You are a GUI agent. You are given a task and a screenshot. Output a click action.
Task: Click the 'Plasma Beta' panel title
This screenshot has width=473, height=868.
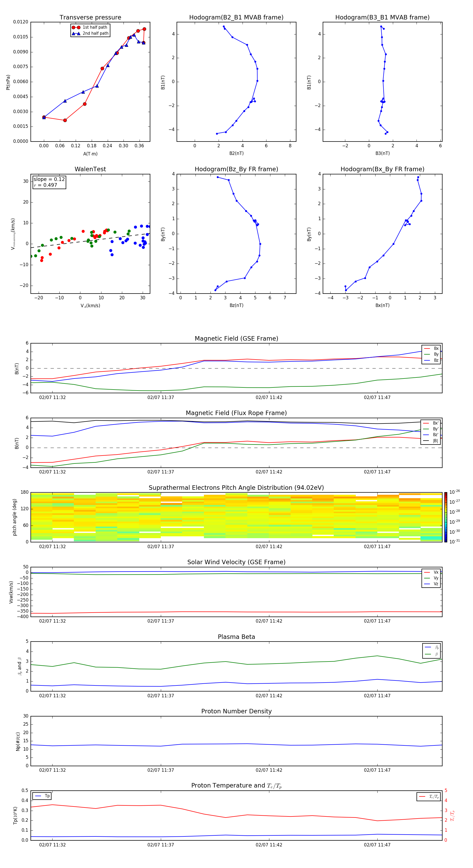[236, 637]
